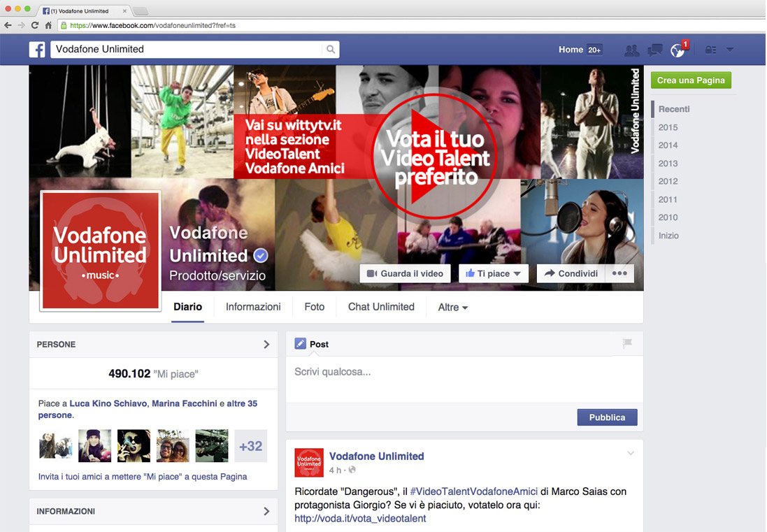Jump to 2014 in timeline

point(668,145)
